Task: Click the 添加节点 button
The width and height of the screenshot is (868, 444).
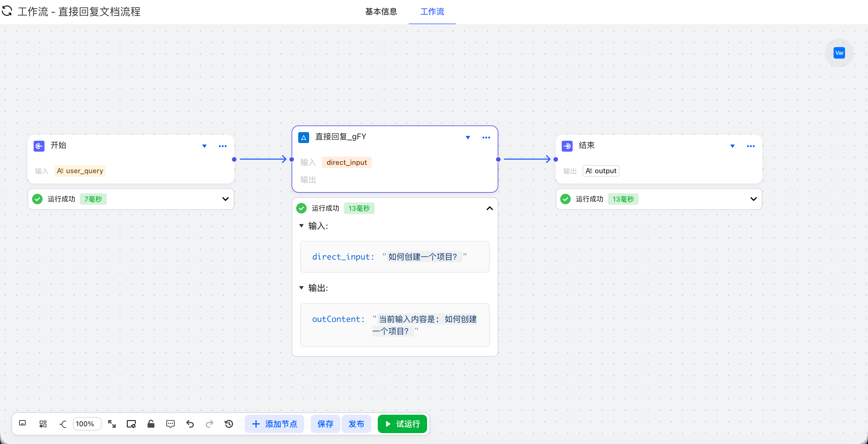Action: pyautogui.click(x=274, y=424)
